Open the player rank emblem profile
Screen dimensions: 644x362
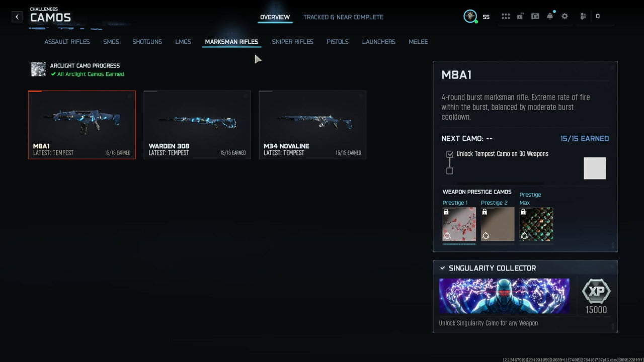click(470, 17)
